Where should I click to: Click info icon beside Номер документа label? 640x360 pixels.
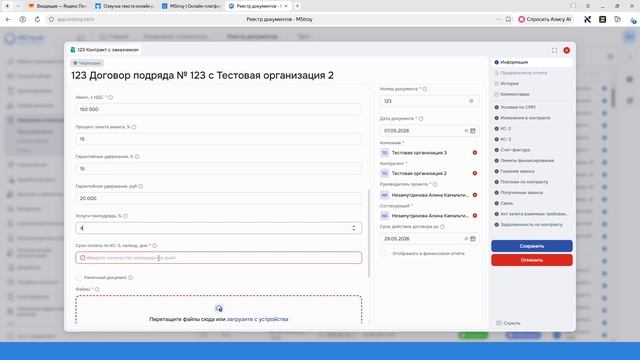pyautogui.click(x=425, y=89)
